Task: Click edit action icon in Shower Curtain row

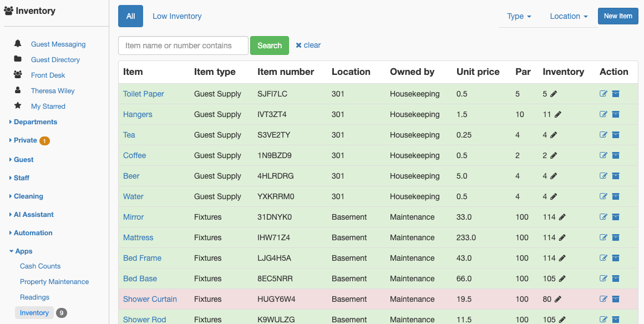Action: tap(604, 299)
